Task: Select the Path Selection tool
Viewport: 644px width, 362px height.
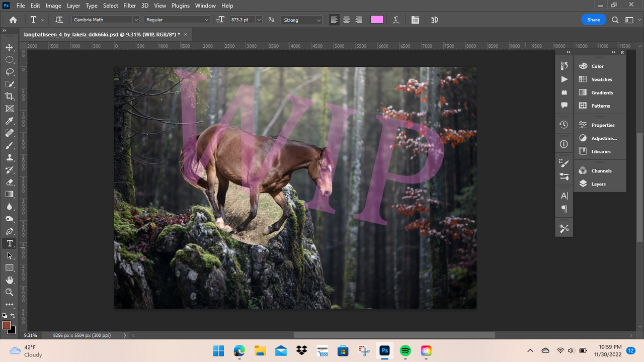Action: pyautogui.click(x=9, y=255)
